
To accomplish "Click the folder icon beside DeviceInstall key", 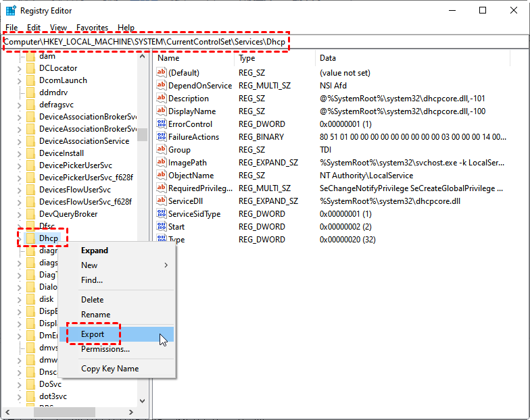I will 30,153.
